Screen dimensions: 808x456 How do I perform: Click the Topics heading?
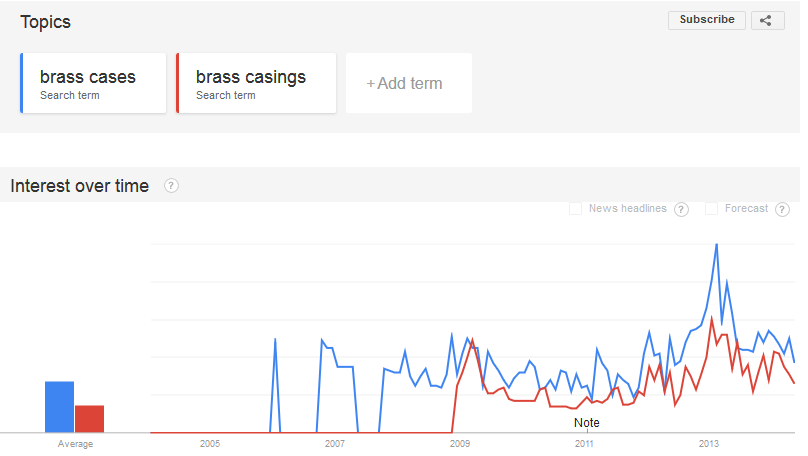(45, 22)
